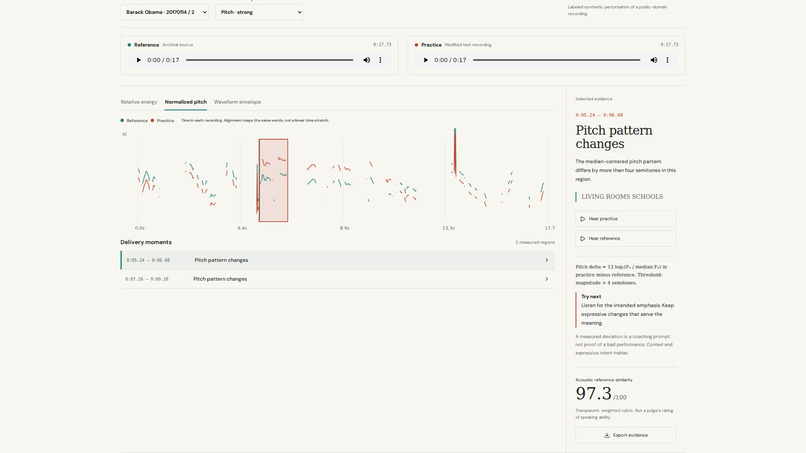This screenshot has width=806, height=453.
Task: Click the LIVING ROOMS SCHOOLS transcript text
Action: [622, 196]
